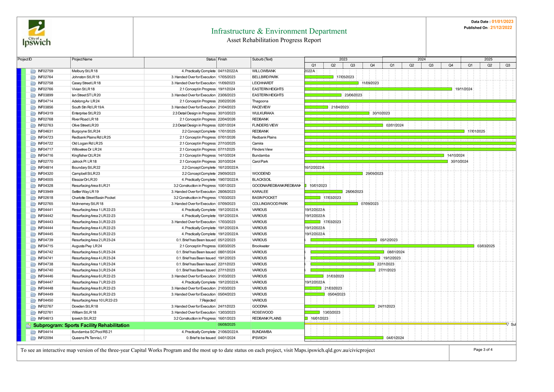
Task: Click the Capital Works Program footer note
Action: click(198, 350)
